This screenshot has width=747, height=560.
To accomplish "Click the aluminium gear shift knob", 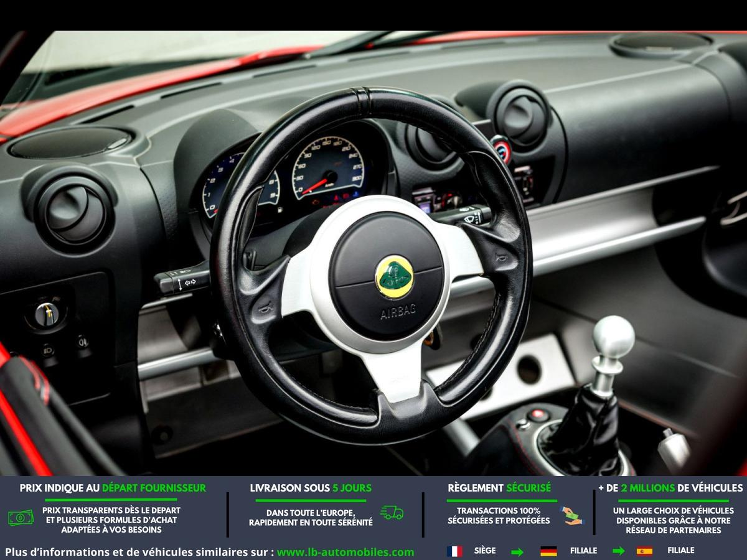I will click(613, 337).
